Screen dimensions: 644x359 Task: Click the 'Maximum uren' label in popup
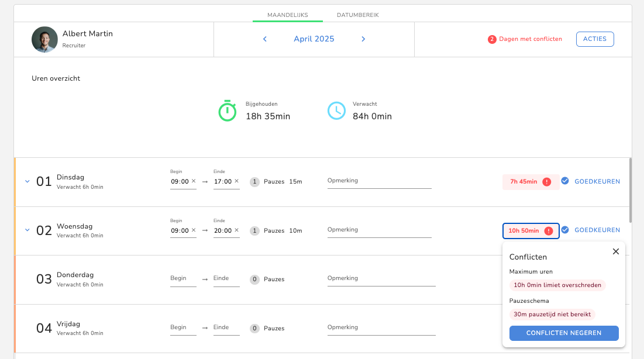pos(531,271)
